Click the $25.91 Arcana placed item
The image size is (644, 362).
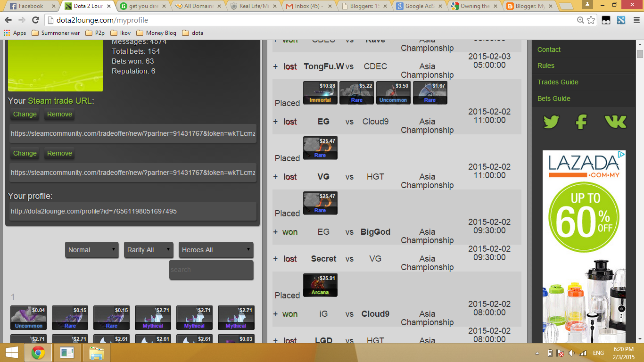pos(321,285)
